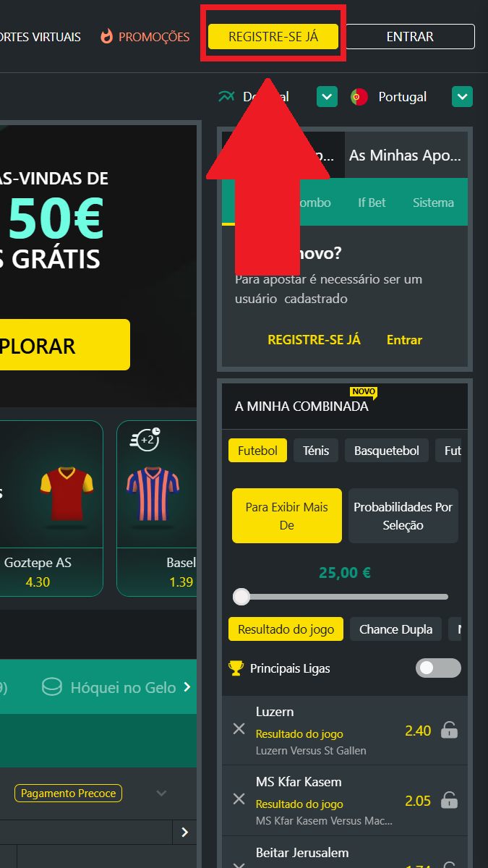Click the trophy icon by Principais Ligas
Viewport: 488px width, 868px height.
pyautogui.click(x=236, y=668)
